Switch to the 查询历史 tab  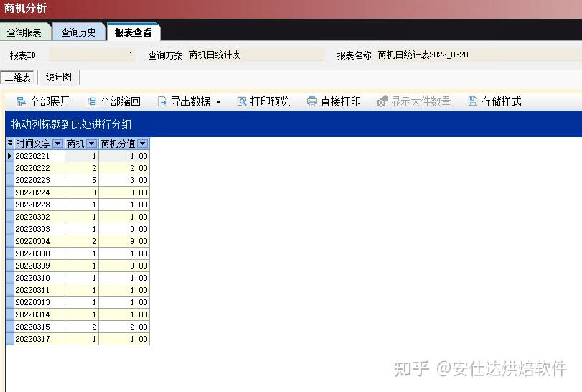click(78, 33)
